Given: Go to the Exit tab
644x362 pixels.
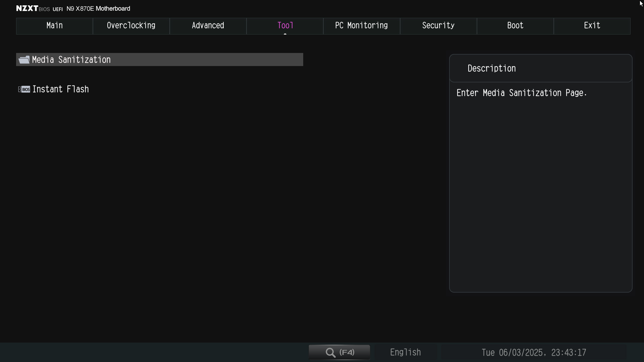Looking at the screenshot, I should click(x=592, y=26).
